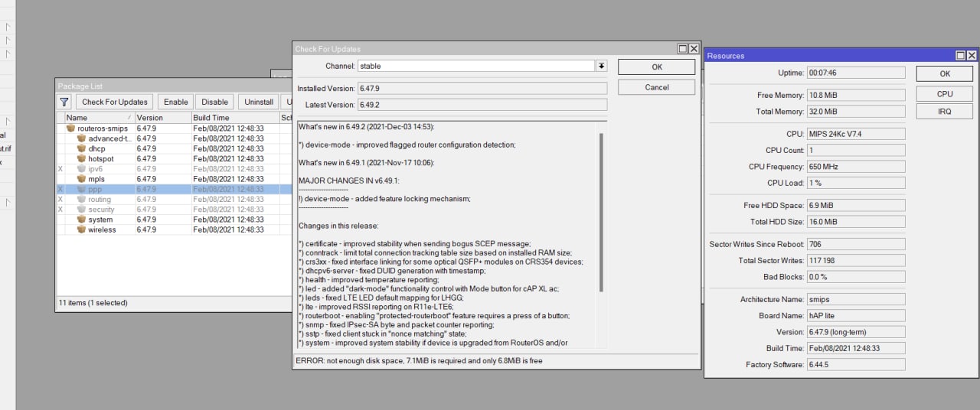Select the hotspot package icon

(x=81, y=158)
